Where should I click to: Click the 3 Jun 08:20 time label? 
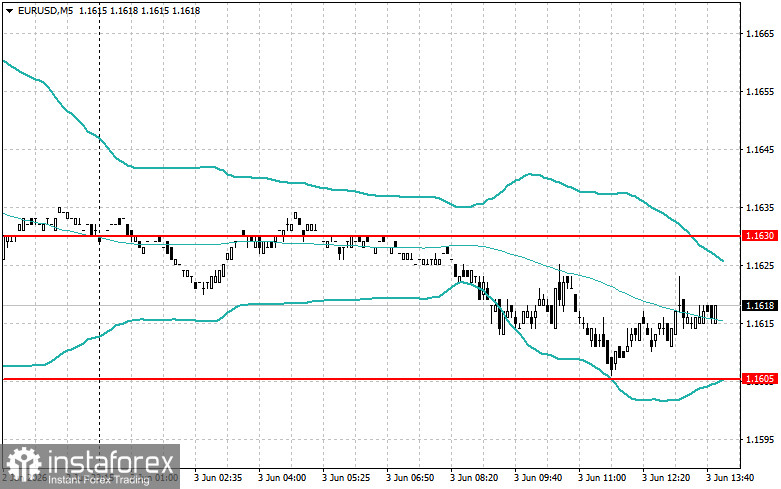[474, 478]
